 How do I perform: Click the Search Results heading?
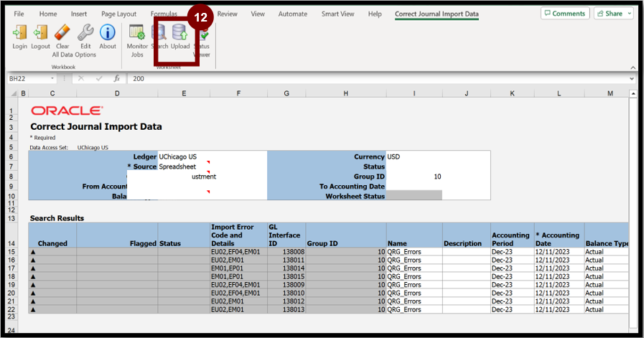coord(57,218)
